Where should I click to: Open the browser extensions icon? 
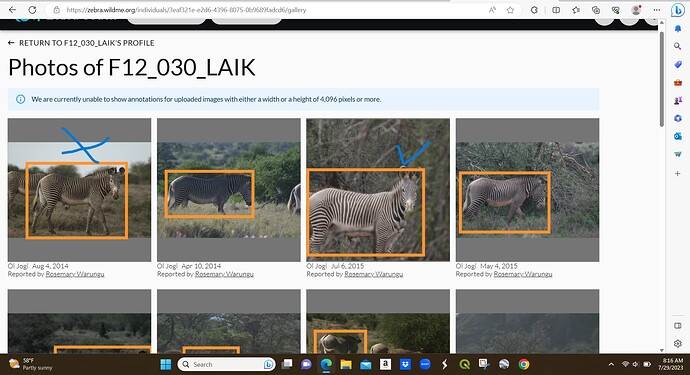tap(534, 10)
